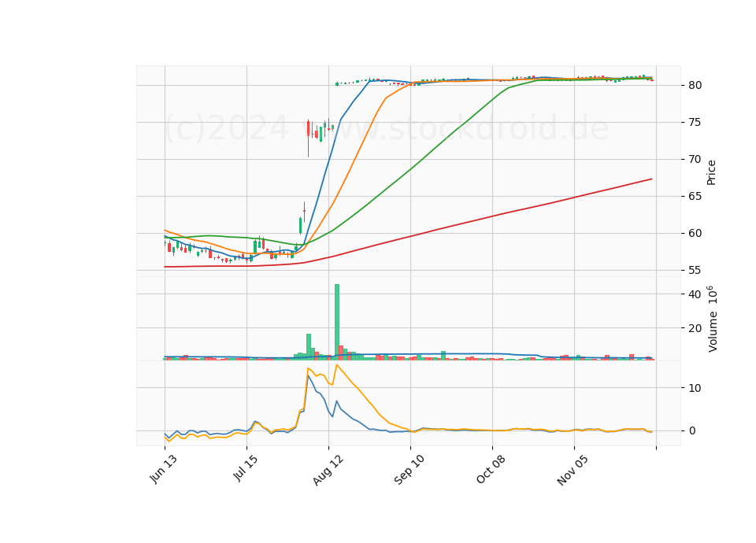Click the Jun 13 date label
The width and height of the screenshot is (756, 543).
[x=164, y=469]
